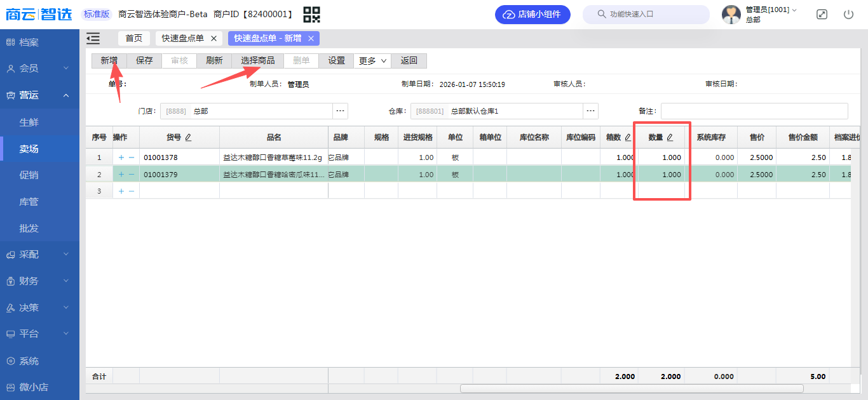Click the 备注 input field
The image size is (868, 400).
click(x=754, y=111)
